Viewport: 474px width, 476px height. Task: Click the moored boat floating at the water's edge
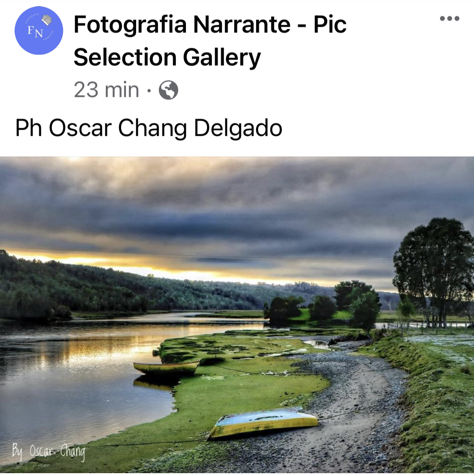[x=166, y=368]
